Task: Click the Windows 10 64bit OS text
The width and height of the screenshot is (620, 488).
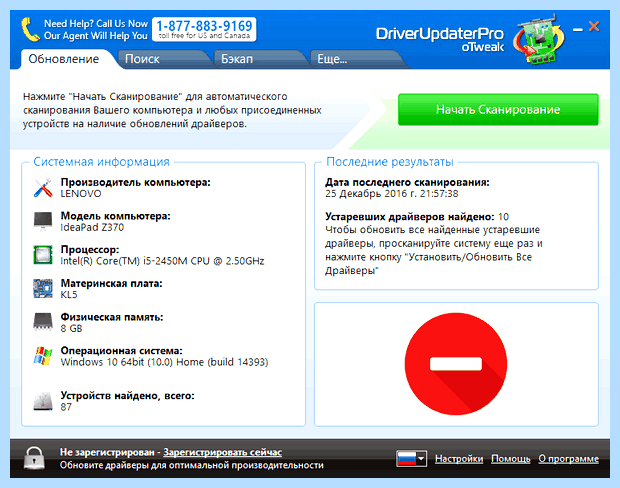Action: point(164,362)
